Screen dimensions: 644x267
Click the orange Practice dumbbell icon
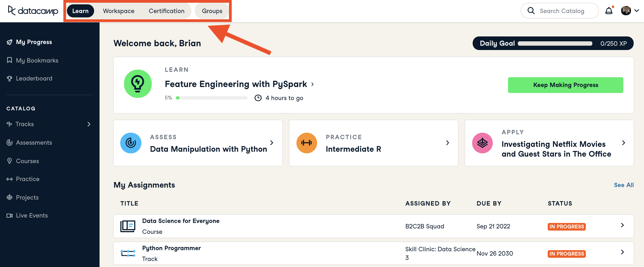[x=306, y=143]
